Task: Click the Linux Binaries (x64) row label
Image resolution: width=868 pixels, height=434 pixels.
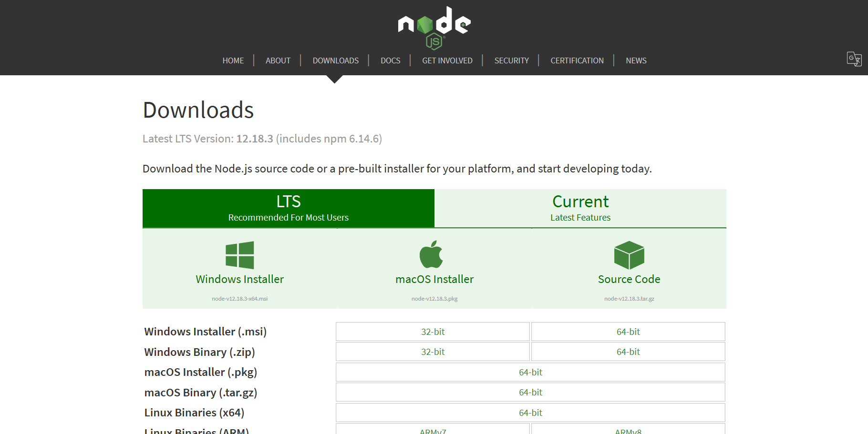Action: point(194,413)
